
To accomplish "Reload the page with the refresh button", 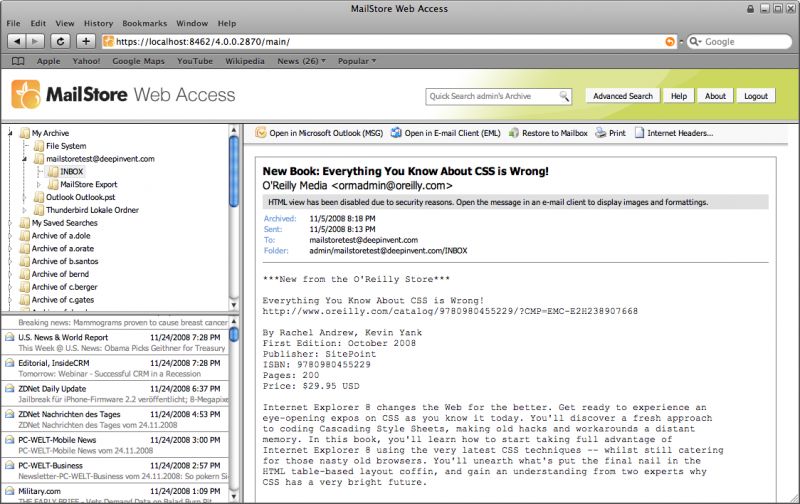I will (60, 41).
